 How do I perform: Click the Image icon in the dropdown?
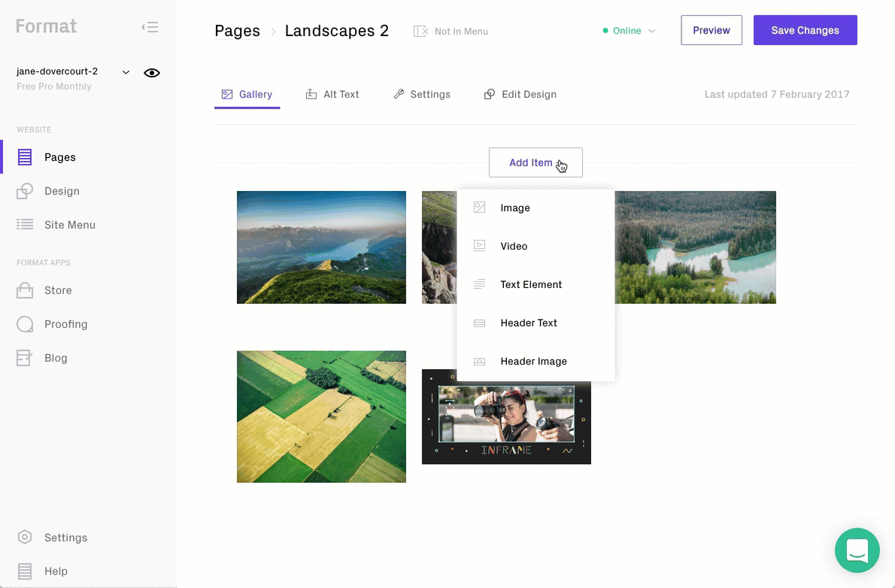point(480,208)
